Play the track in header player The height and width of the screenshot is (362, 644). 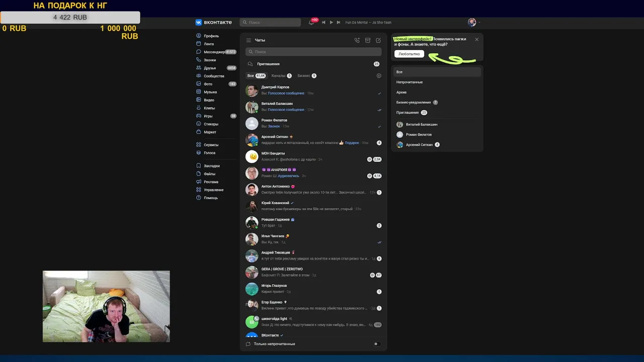pyautogui.click(x=331, y=22)
